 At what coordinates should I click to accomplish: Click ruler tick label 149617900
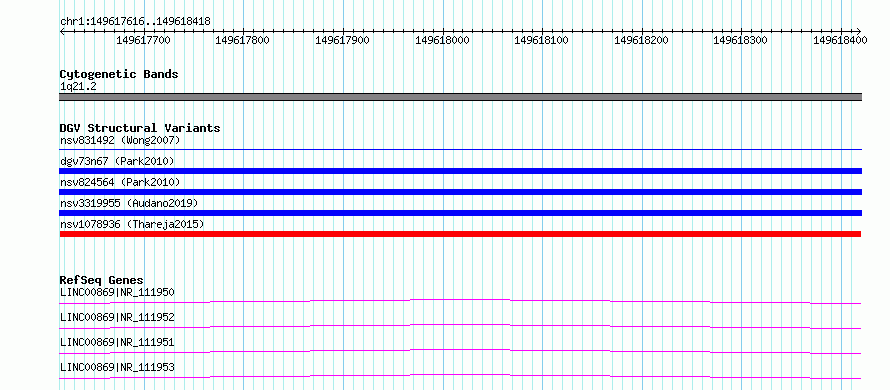[x=342, y=40]
